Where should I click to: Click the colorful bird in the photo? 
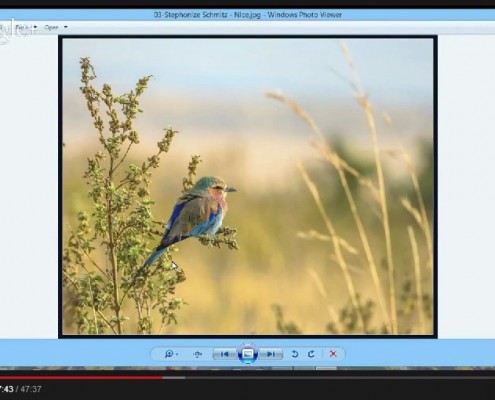pyautogui.click(x=197, y=213)
